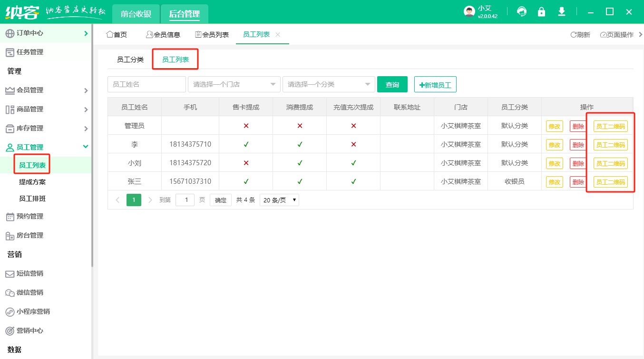Open the 20 条/页 page size dropdown

(279, 200)
